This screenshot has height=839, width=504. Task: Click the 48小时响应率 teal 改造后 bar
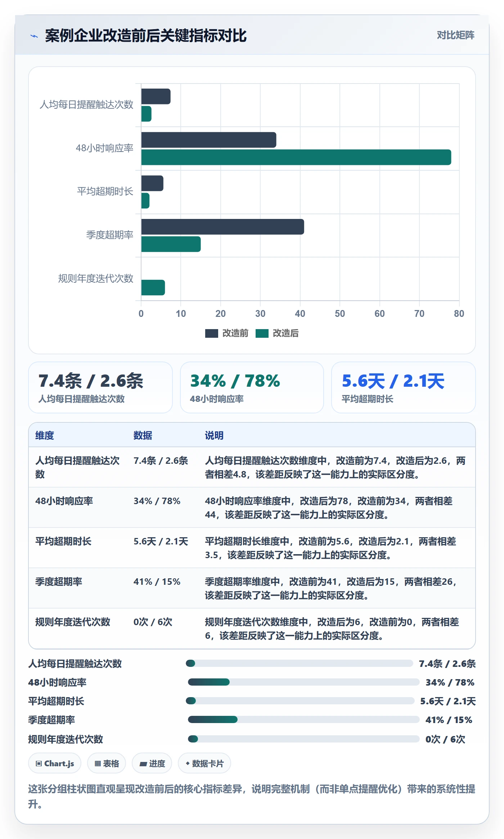click(296, 157)
